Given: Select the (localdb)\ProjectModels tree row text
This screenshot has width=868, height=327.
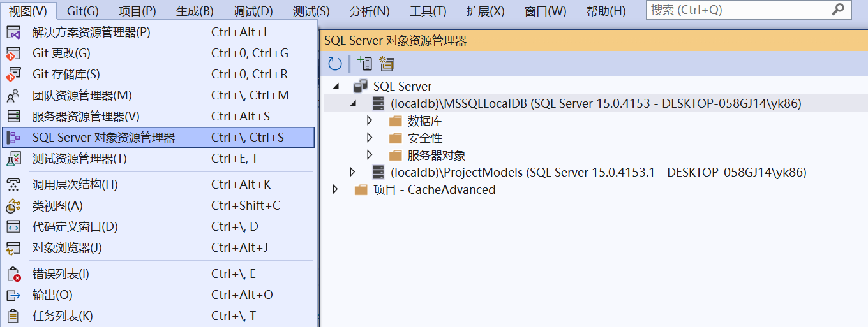Looking at the screenshot, I should click(x=598, y=172).
